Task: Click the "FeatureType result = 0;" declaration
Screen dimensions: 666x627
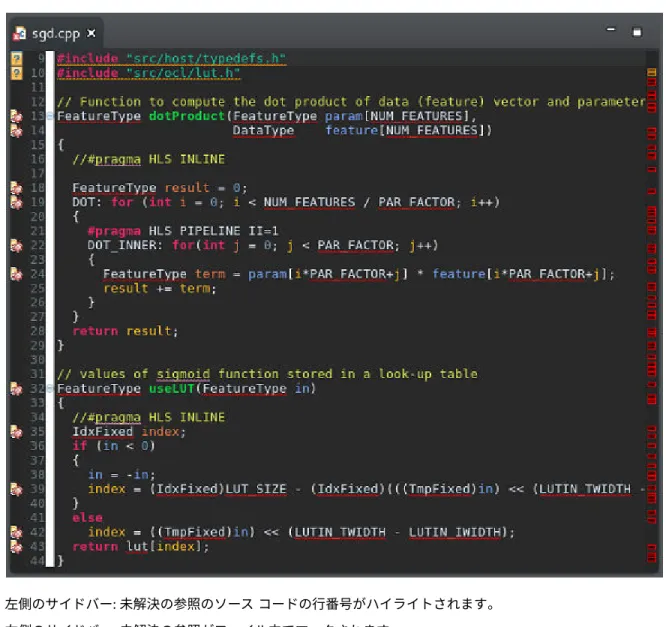Action: pos(160,188)
